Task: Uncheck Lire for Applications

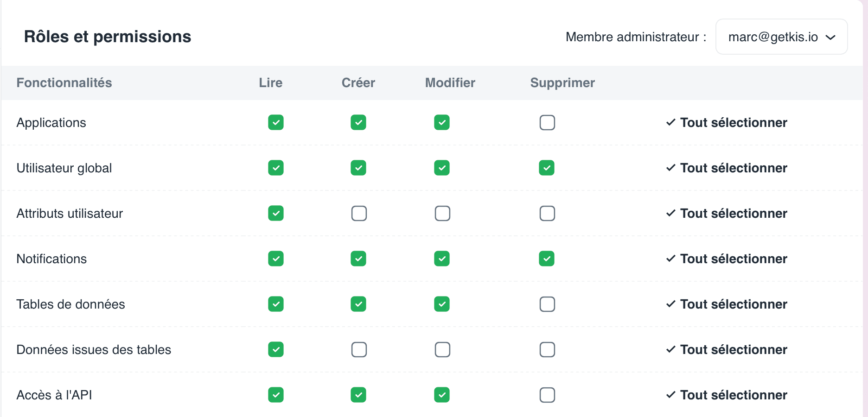Action: tap(276, 122)
